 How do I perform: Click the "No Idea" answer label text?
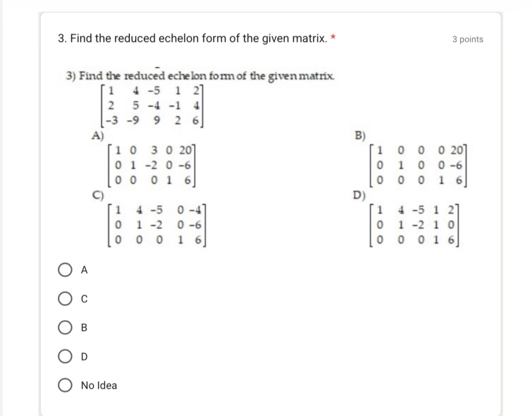[x=99, y=385]
